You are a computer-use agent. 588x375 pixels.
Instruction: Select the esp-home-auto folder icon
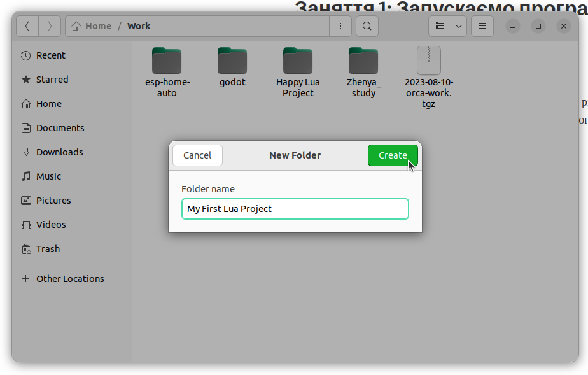pyautogui.click(x=167, y=61)
